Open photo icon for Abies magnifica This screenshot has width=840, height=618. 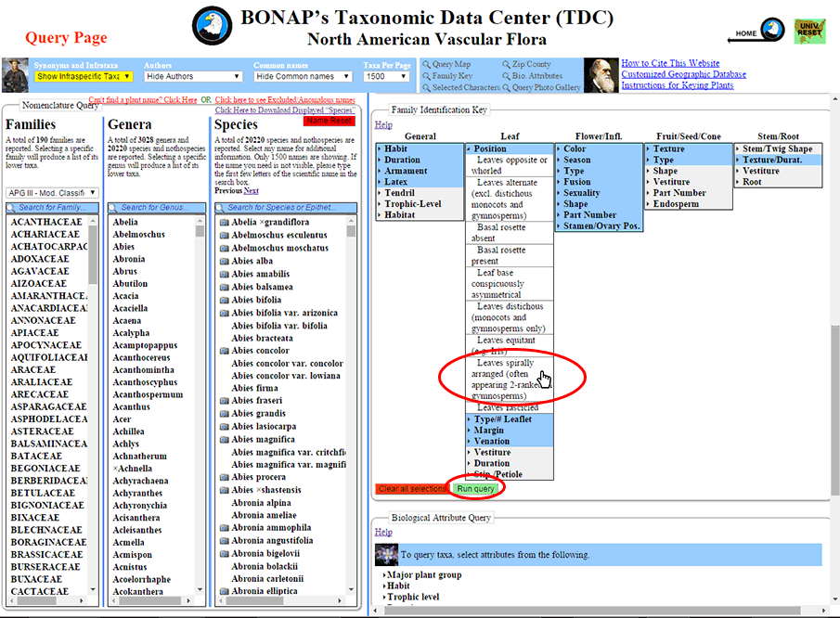click(225, 440)
